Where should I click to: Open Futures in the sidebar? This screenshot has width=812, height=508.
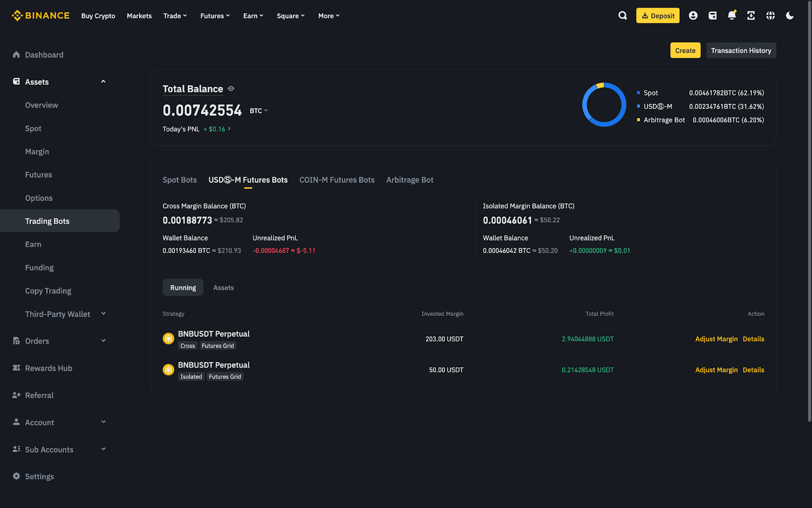pyautogui.click(x=39, y=175)
